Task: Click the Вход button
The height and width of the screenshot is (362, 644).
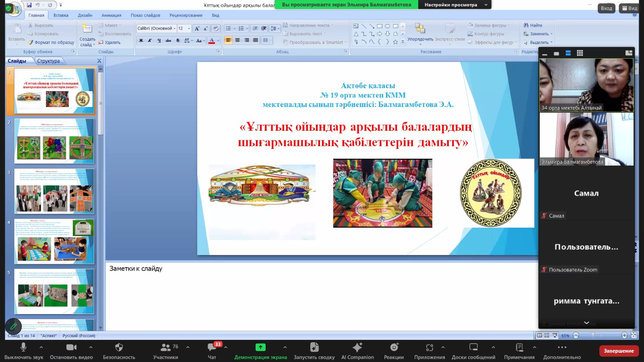Action: click(x=606, y=8)
